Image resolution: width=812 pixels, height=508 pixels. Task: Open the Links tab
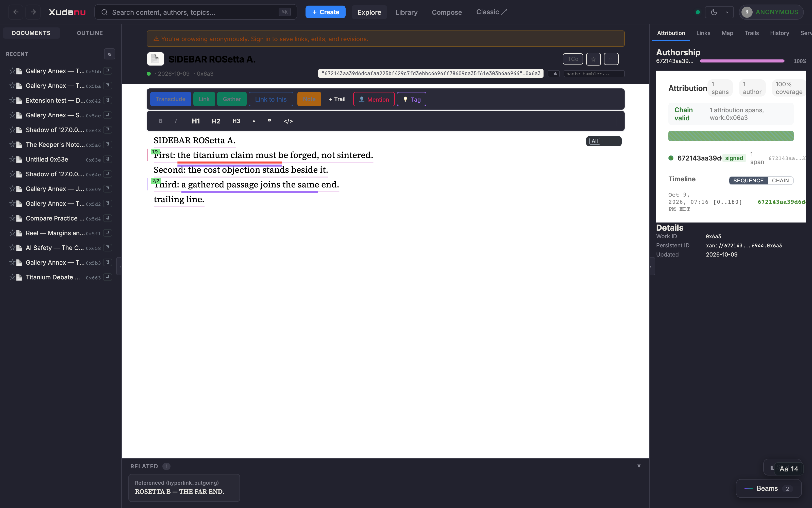point(703,33)
